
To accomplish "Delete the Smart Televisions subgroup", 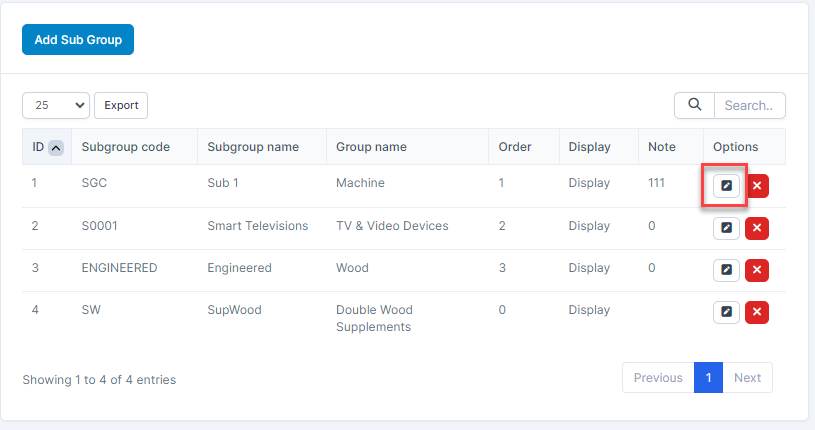I will (x=757, y=228).
